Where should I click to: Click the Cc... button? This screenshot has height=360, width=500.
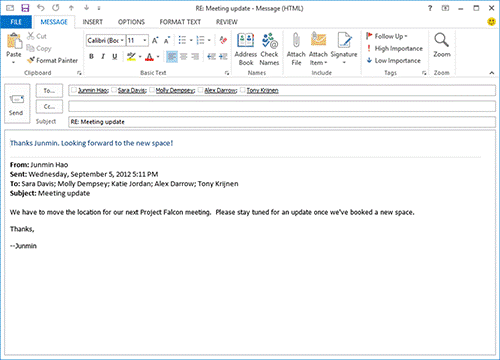[x=49, y=107]
